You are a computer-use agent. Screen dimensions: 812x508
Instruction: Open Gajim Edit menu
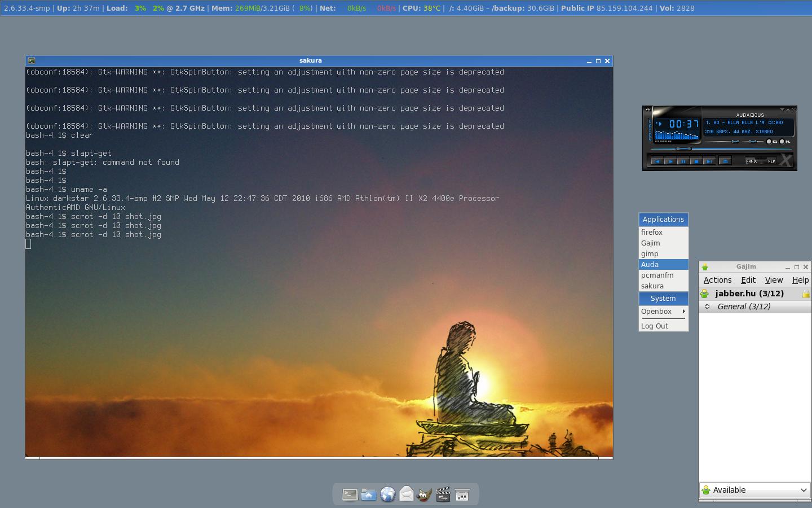pyautogui.click(x=748, y=280)
